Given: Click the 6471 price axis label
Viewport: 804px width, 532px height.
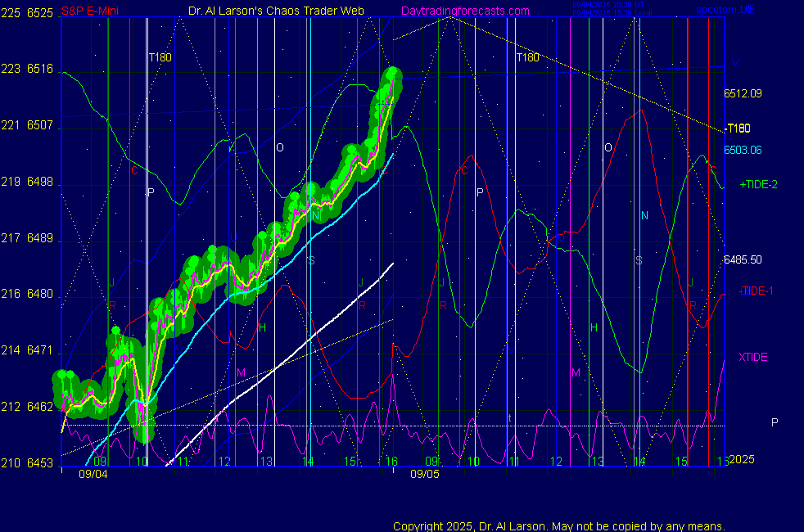Looking at the screenshot, I should point(40,350).
